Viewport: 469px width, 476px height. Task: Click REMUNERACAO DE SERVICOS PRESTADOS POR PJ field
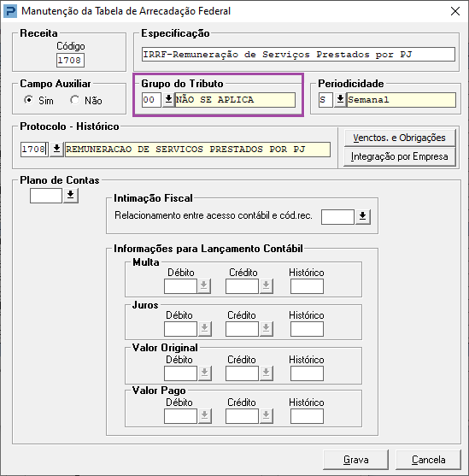pos(197,150)
